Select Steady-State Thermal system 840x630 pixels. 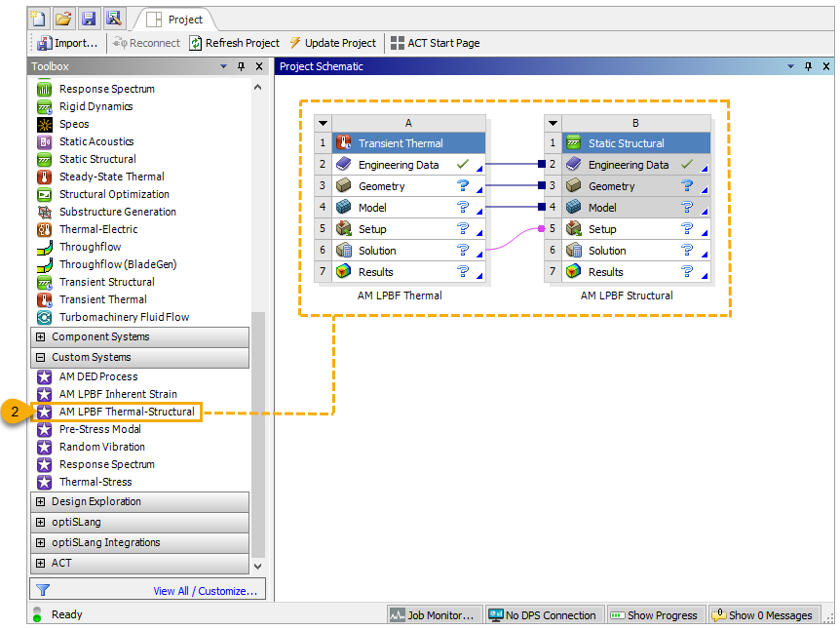[x=100, y=177]
